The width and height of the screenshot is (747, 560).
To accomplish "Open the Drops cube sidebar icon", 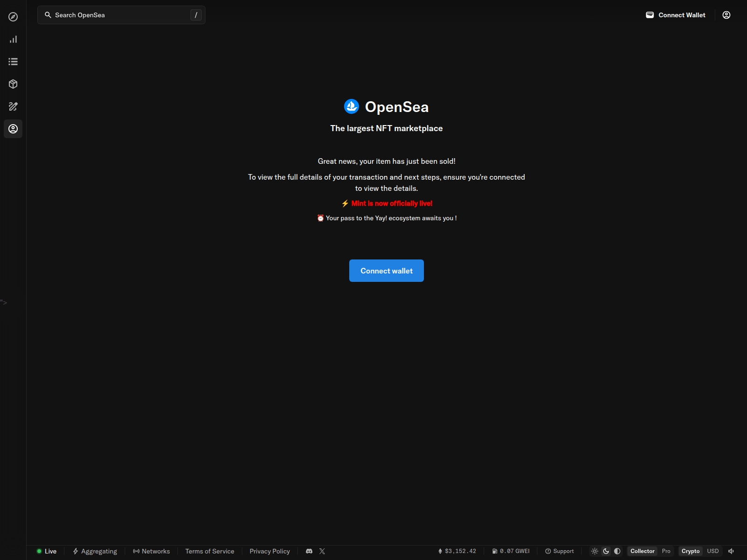I will tap(13, 84).
